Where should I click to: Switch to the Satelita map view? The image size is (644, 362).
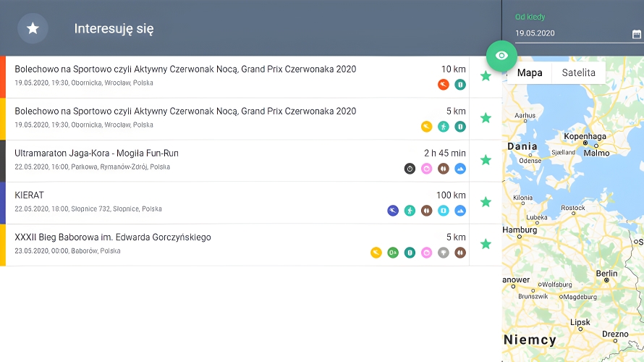point(578,73)
